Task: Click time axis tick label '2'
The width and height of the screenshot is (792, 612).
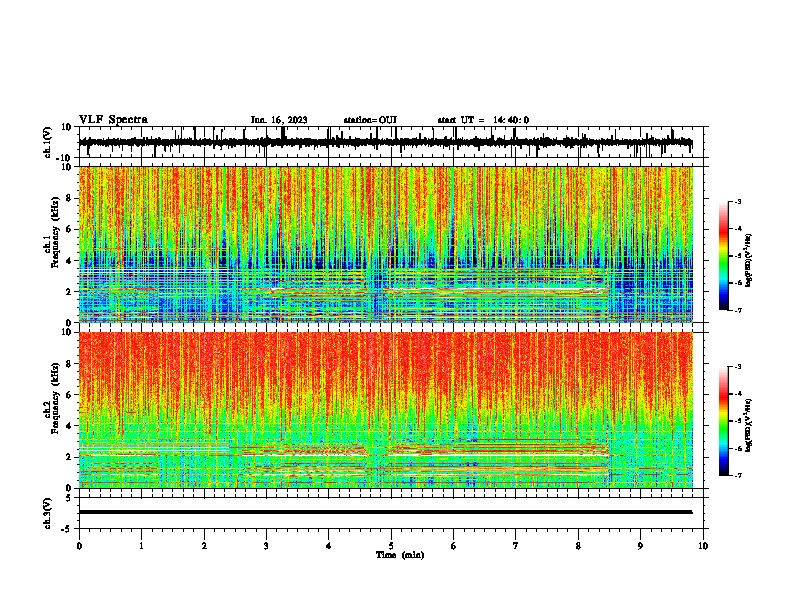Action: [x=204, y=546]
